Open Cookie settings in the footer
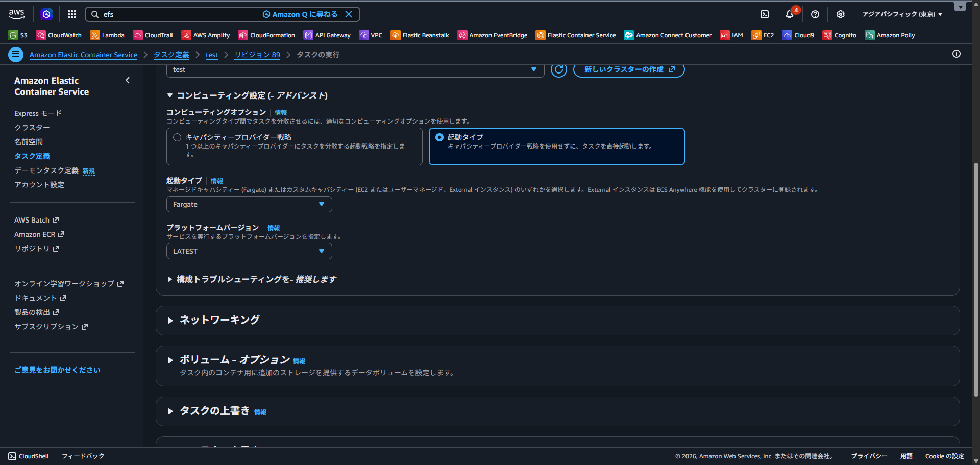 point(945,456)
